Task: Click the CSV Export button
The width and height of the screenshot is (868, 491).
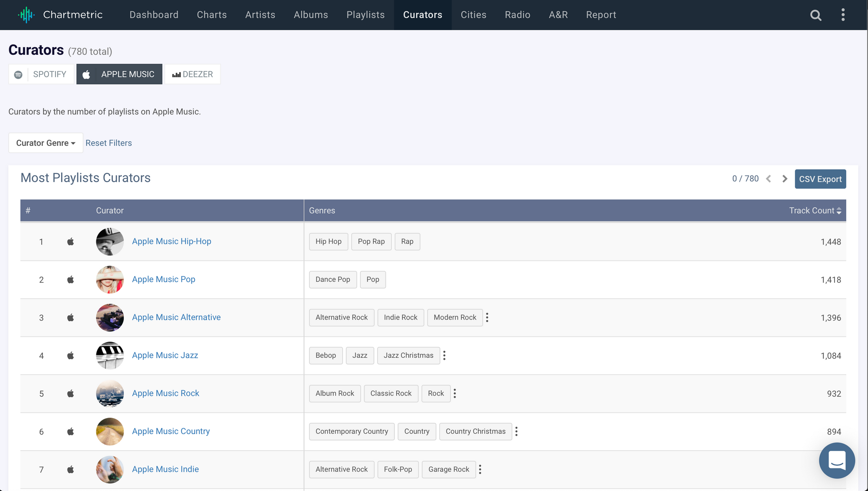Action: click(x=820, y=179)
